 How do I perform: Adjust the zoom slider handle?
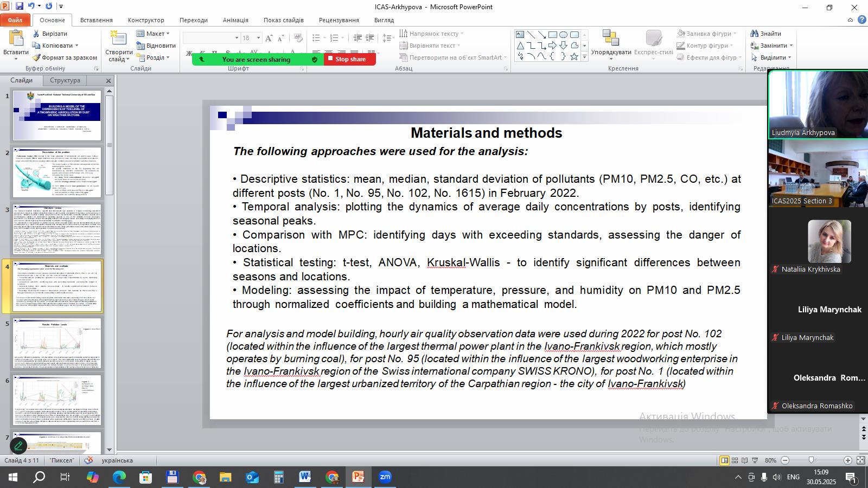pyautogui.click(x=812, y=460)
